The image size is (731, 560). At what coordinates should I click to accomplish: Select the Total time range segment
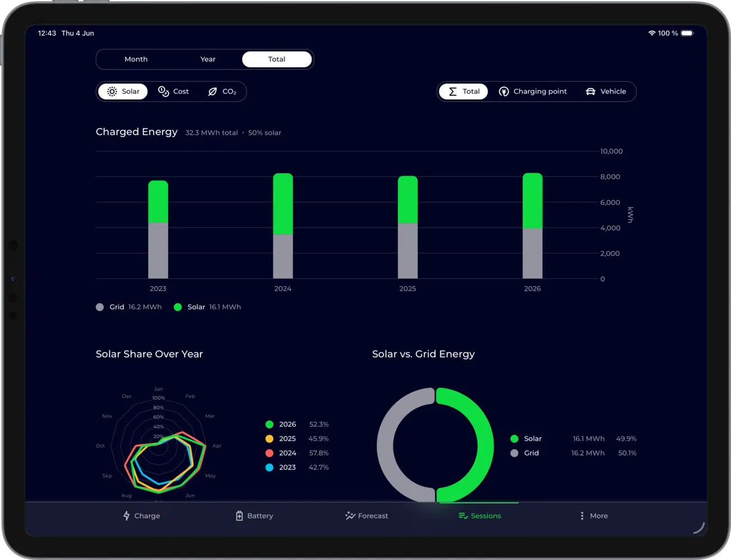(x=277, y=59)
